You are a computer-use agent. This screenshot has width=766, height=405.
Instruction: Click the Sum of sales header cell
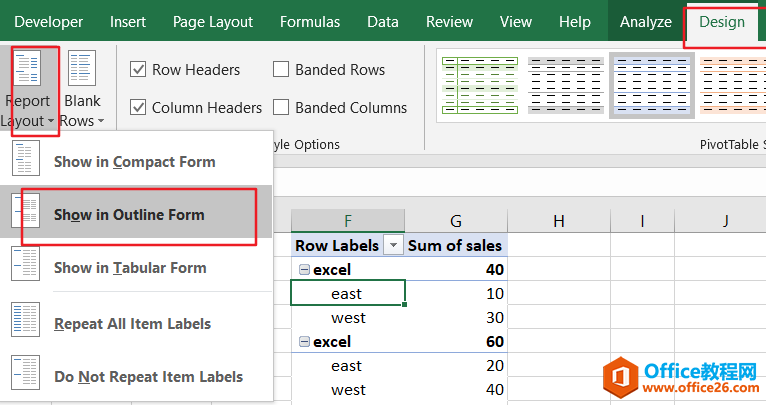pyautogui.click(x=455, y=245)
